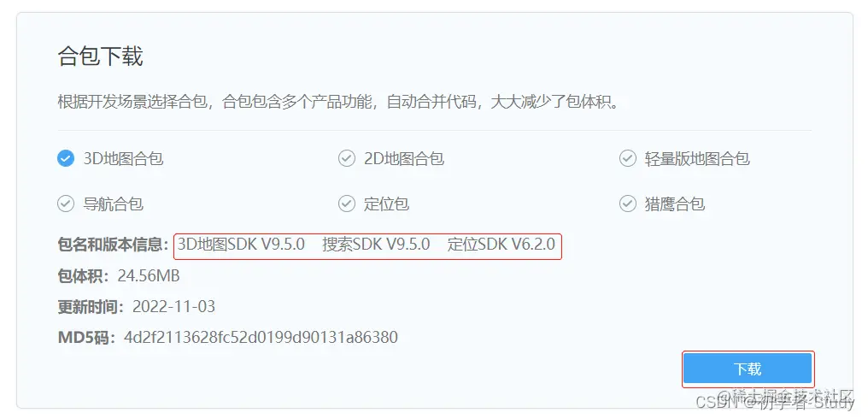Click the MD5 hash value 4d2f2113628fc52d…
This screenshot has width=868, height=419.
pos(261,337)
